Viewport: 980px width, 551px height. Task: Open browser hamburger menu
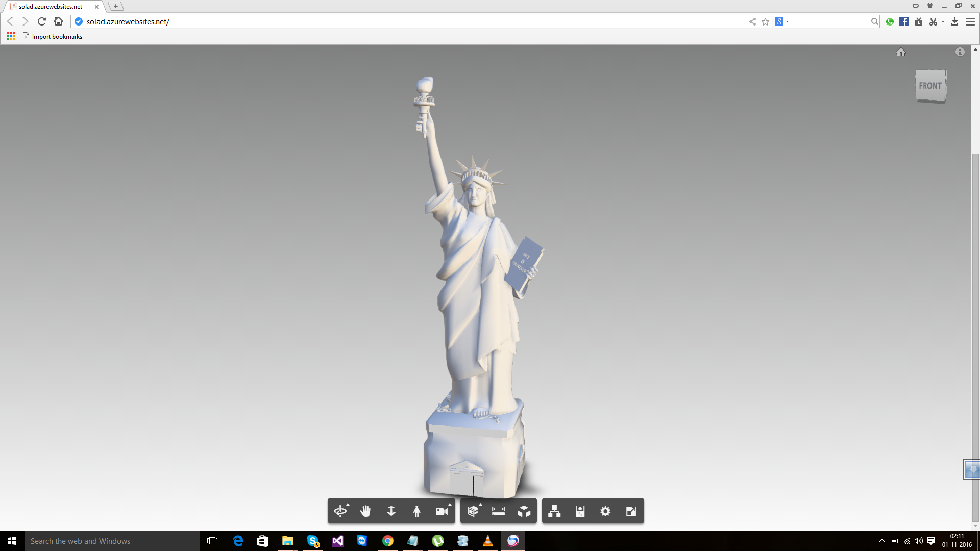(970, 21)
